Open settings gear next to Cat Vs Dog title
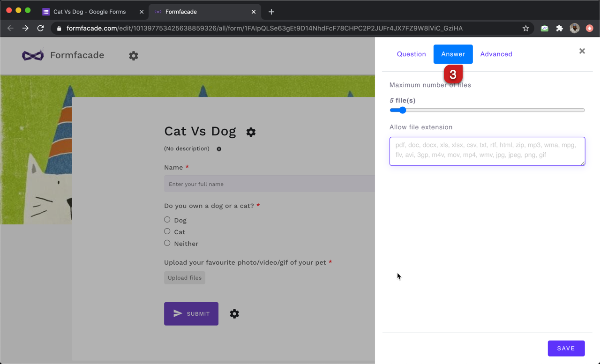This screenshot has height=364, width=600. (x=251, y=132)
